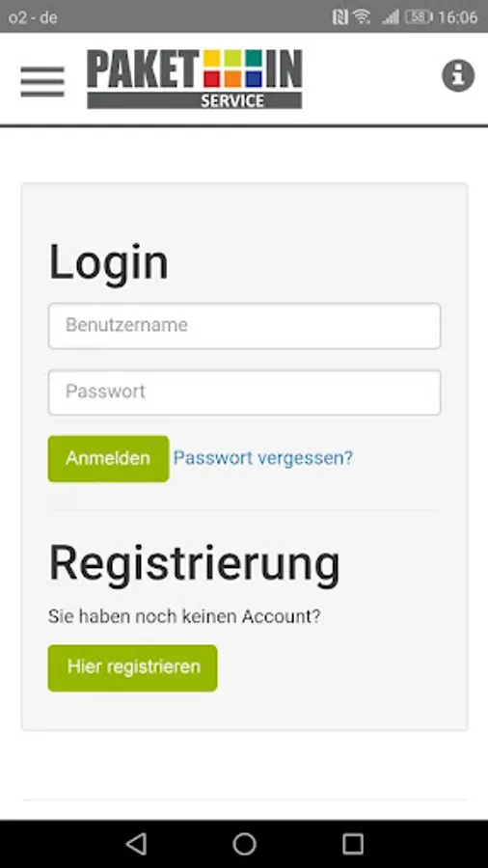Tap the Login heading
The image size is (488, 868).
click(108, 263)
